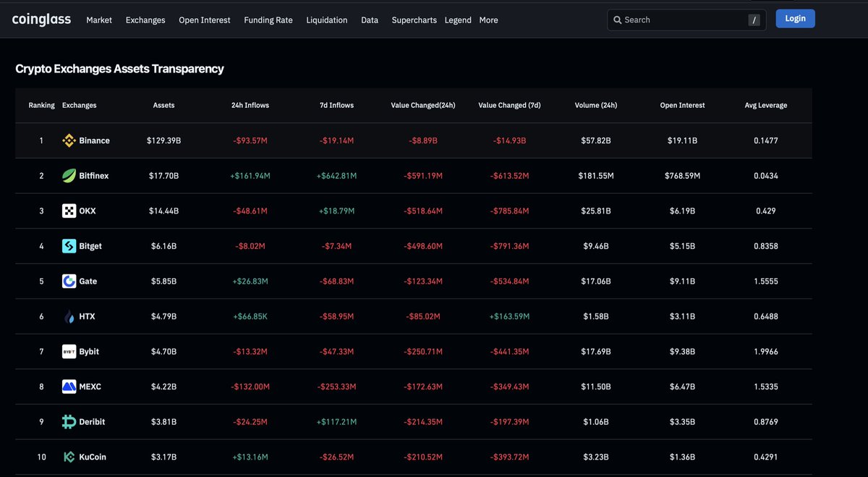Click Gate avg leverage 1.5555
868x477 pixels.
tap(766, 282)
